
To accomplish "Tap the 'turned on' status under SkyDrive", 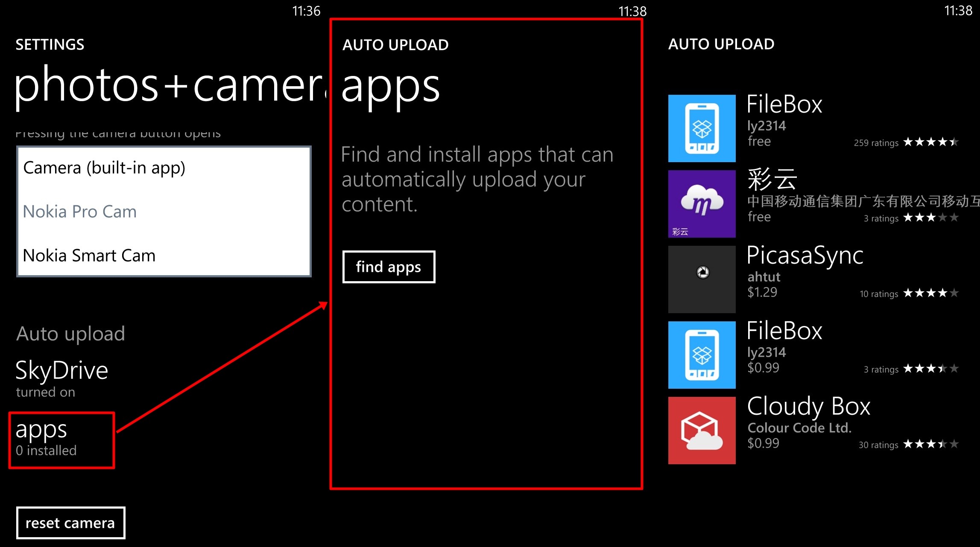I will click(46, 392).
